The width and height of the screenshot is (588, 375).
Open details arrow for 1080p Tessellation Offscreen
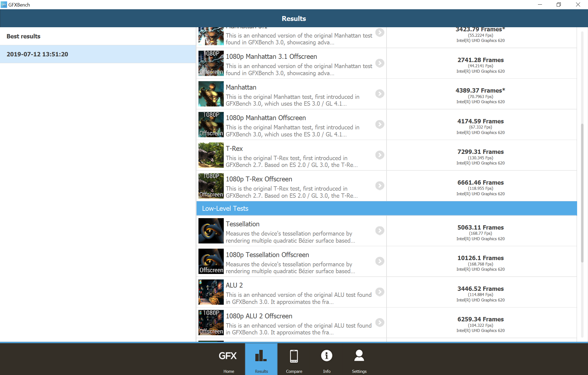click(x=380, y=261)
